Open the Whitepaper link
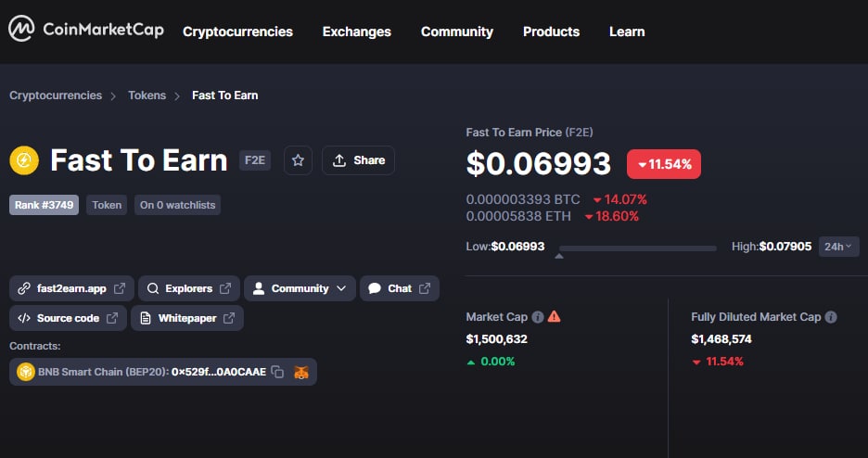The image size is (868, 458). 187,318
